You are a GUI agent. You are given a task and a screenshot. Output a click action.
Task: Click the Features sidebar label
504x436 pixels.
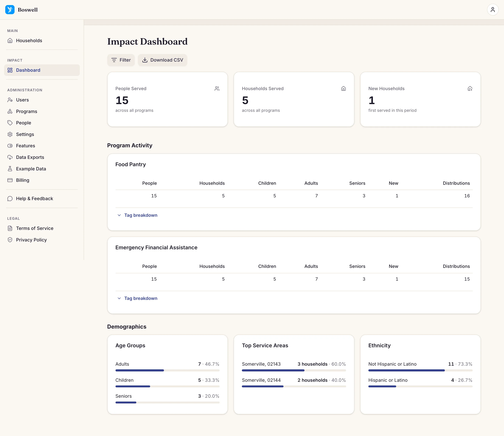tap(26, 146)
